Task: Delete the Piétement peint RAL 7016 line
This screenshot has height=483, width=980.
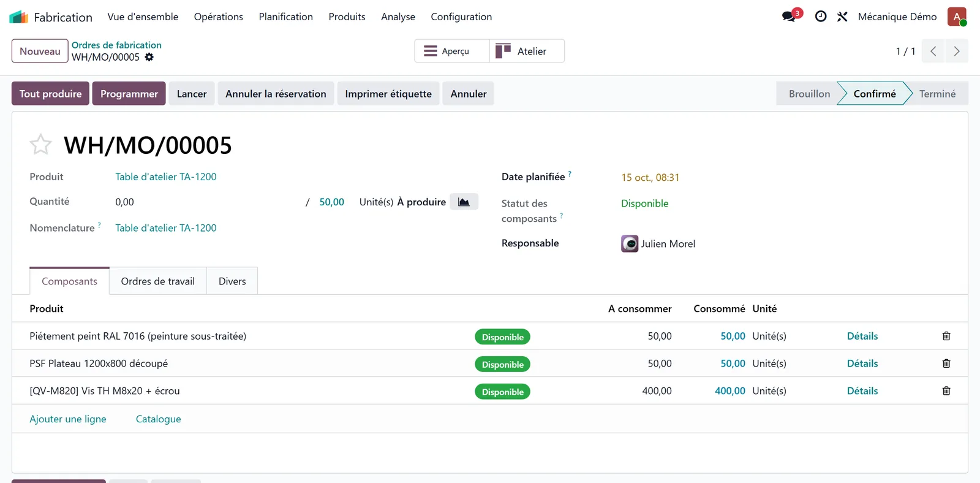Action: pos(946,336)
